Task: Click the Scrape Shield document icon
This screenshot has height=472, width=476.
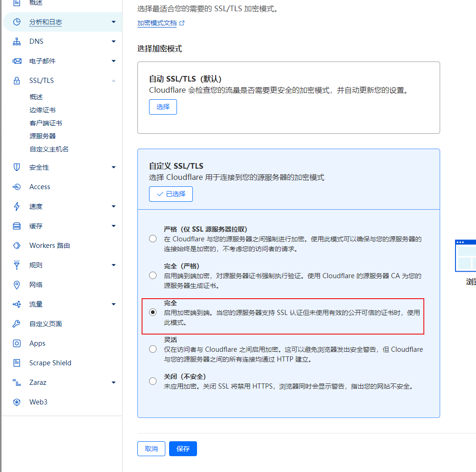Action: tap(17, 363)
